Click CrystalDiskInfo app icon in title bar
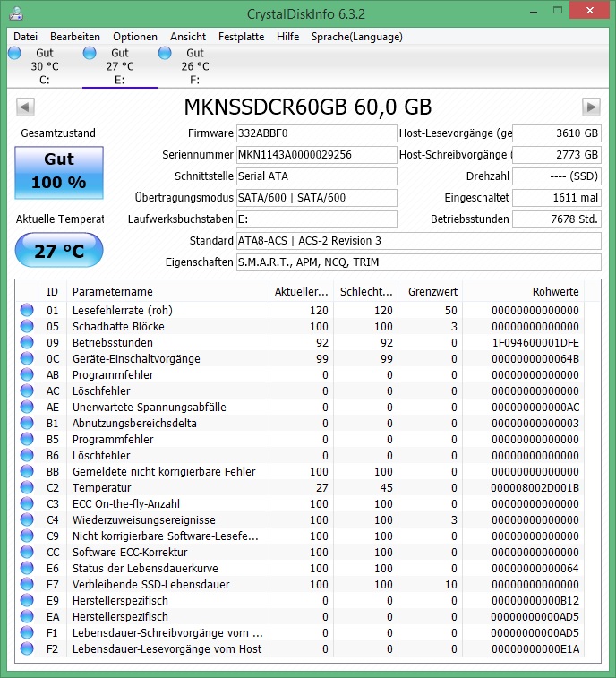Image resolution: width=616 pixels, height=678 pixels. (x=16, y=13)
